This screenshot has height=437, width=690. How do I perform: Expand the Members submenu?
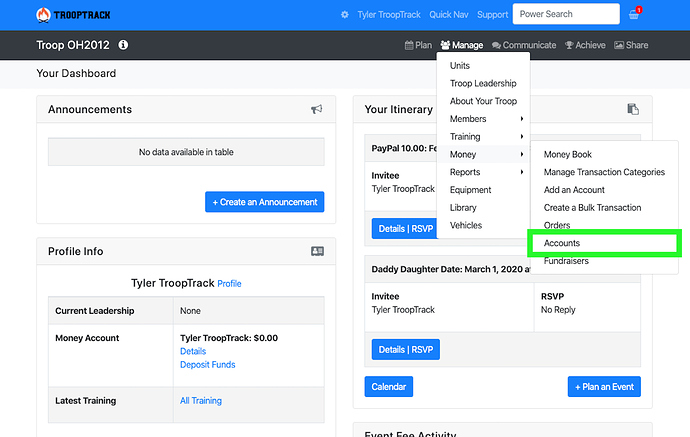[x=483, y=119]
